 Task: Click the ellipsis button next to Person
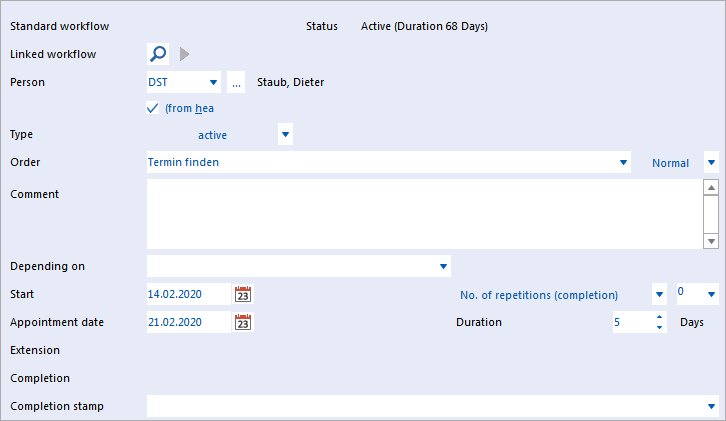point(236,82)
